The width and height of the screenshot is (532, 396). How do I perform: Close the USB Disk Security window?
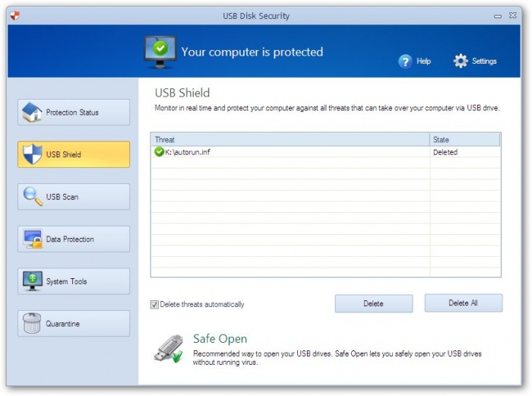point(513,16)
